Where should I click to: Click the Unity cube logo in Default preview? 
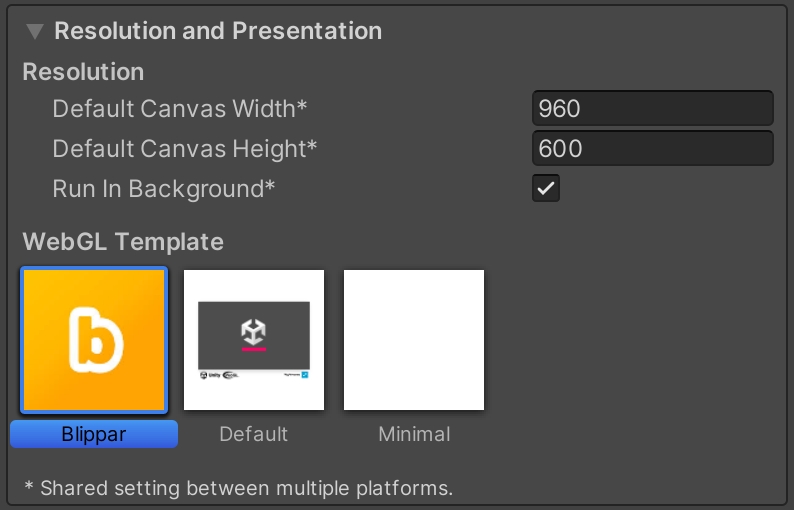[254, 331]
